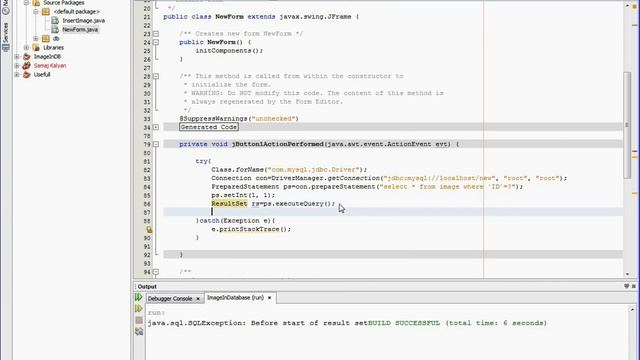Click the ImageInDB project icon
Screen dimensions: 640x360
(27, 57)
